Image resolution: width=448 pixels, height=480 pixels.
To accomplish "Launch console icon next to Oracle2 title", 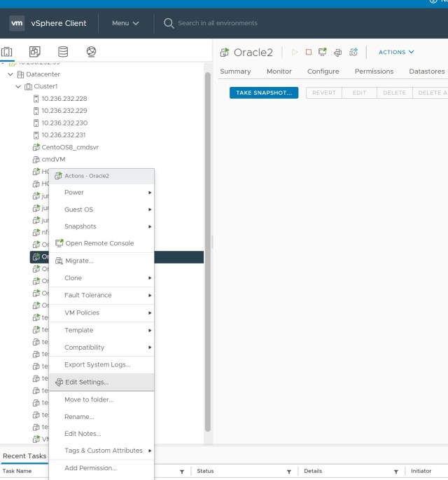I will pyautogui.click(x=323, y=52).
